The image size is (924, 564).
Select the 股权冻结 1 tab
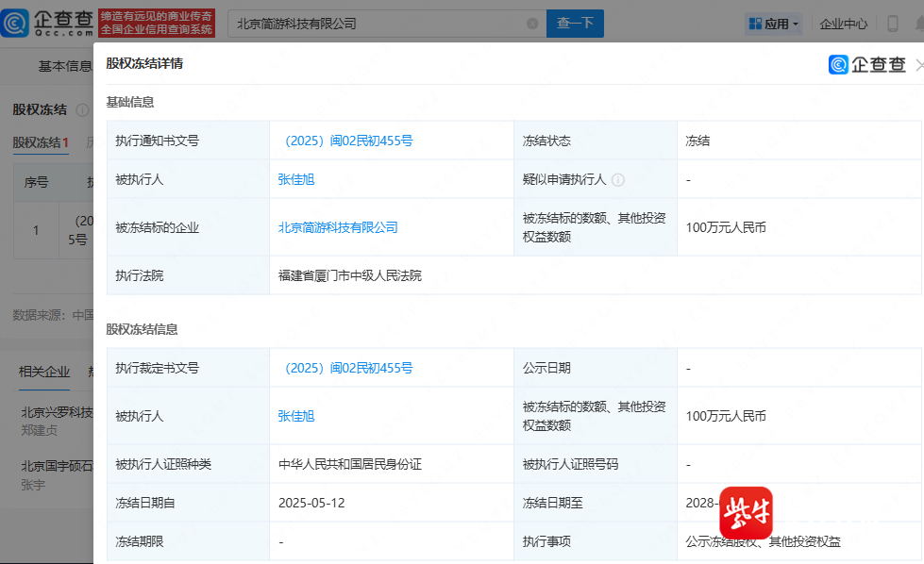click(x=41, y=142)
